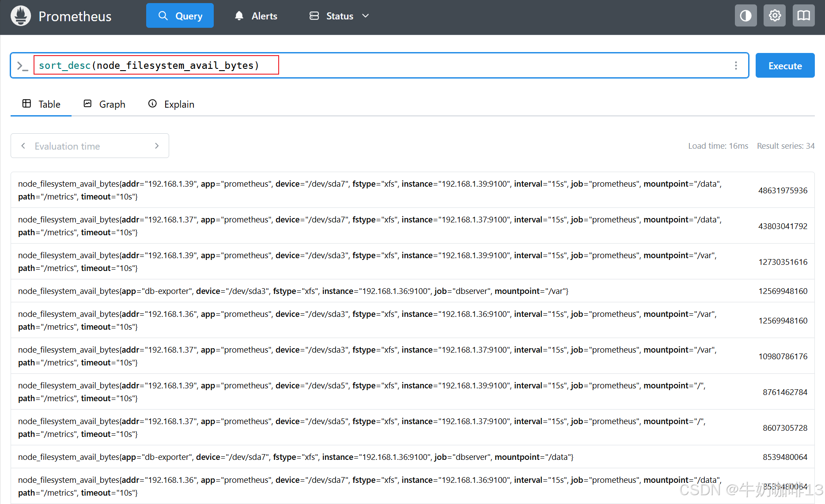Open the three-dot query options menu

click(x=736, y=65)
